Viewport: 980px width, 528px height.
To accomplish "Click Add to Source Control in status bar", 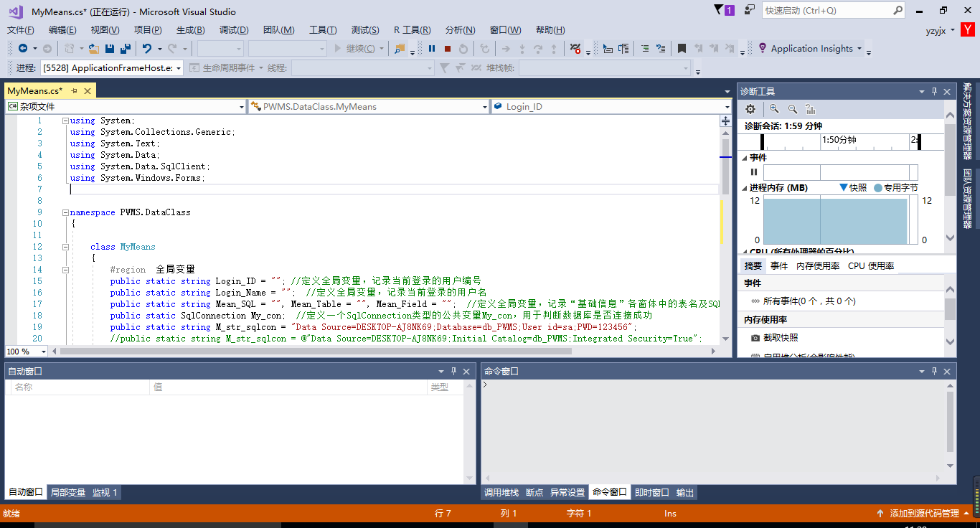I will (x=924, y=513).
